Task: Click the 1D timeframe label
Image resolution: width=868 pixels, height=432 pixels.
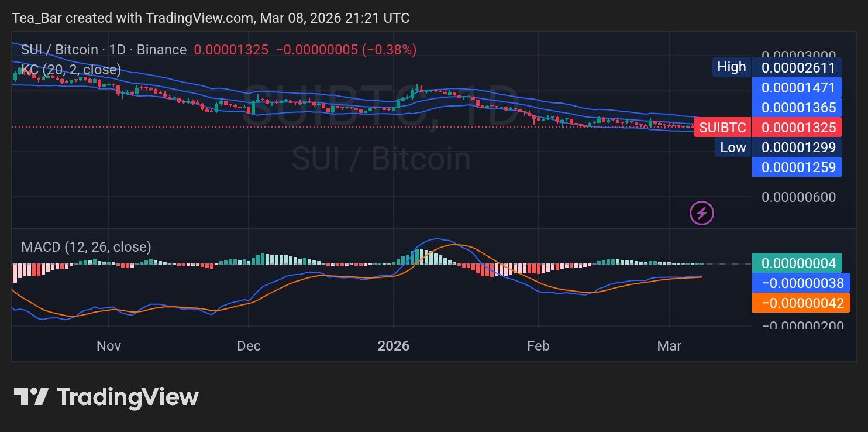Action: tap(116, 50)
